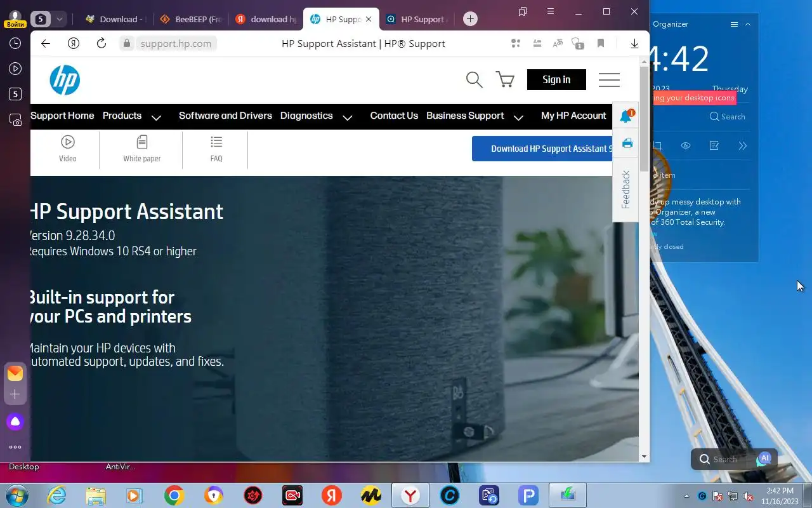The width and height of the screenshot is (812, 508).
Task: Open the shopping cart icon
Action: (505, 79)
